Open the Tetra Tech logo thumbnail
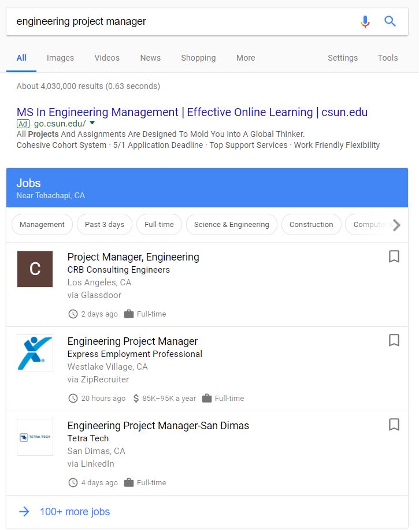419x532 pixels. click(35, 437)
